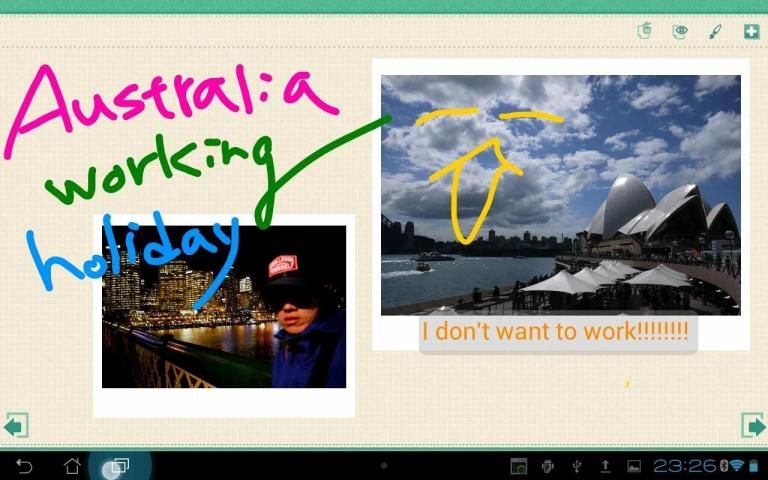Tap the upload notification icon
Screen dimensions: 768x480
[x=605, y=466]
